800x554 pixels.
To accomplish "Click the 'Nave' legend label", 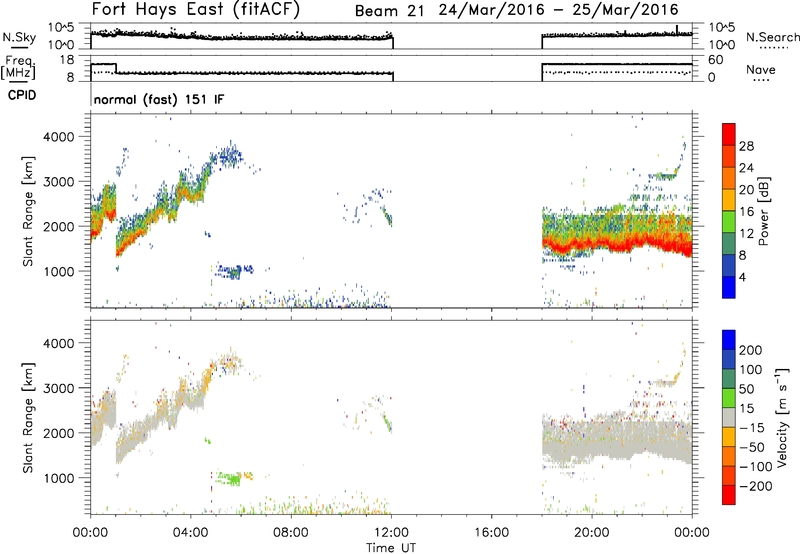I will (761, 69).
